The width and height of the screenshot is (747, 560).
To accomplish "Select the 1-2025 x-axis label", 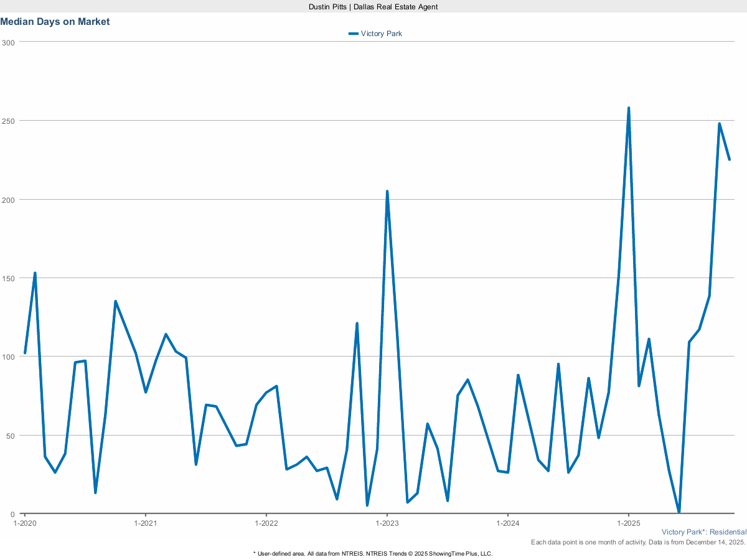I will point(629,523).
